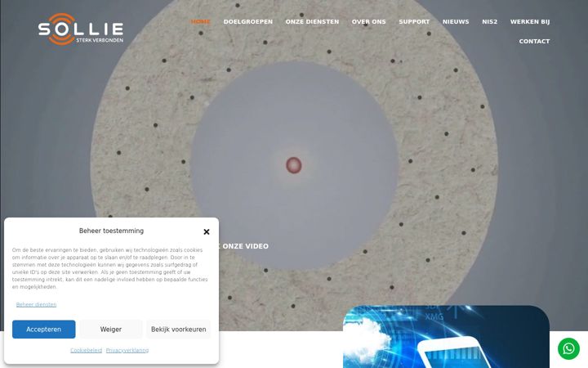Close the Beheer toestemming cookie dialog
Image resolution: width=588 pixels, height=368 pixels.
(207, 231)
